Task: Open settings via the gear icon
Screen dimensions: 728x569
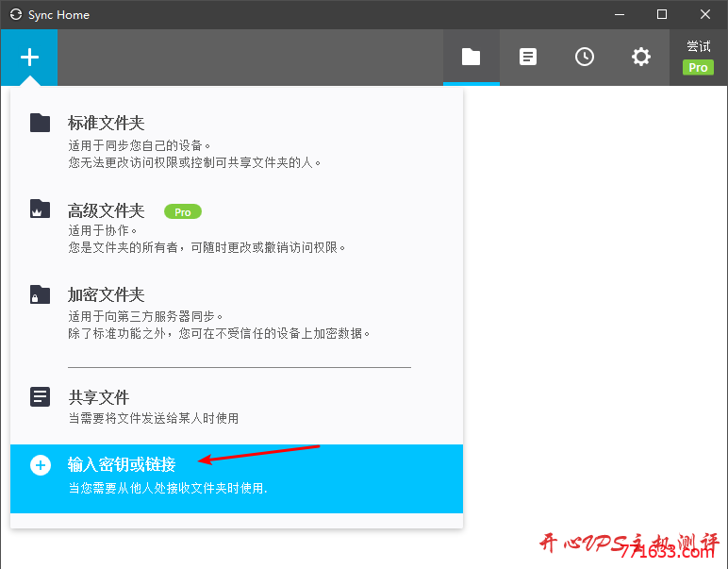Action: [641, 58]
